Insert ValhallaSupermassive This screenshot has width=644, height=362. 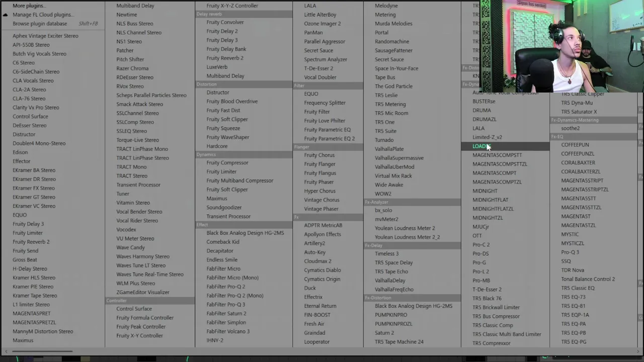coord(399,158)
